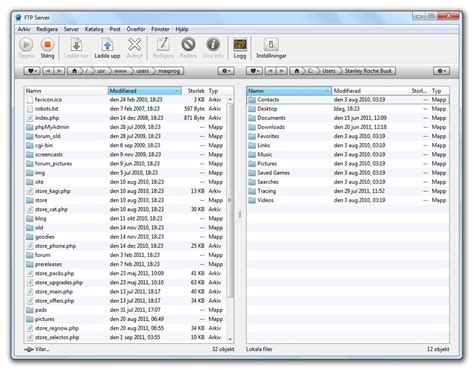Screen dimensions: 474x373
Task: Select the store_kagi.php file icon
Action: (30, 191)
